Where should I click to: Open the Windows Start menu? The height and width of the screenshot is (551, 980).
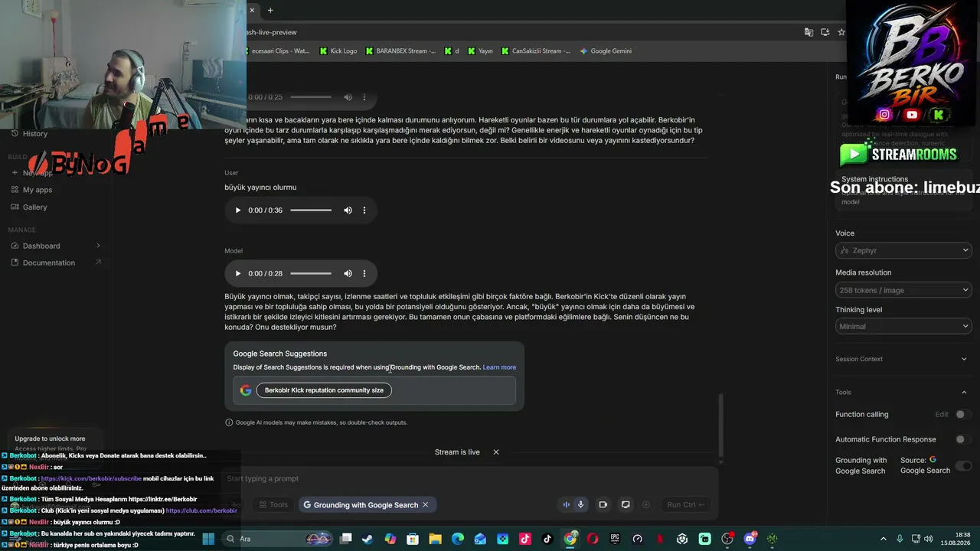point(208,539)
